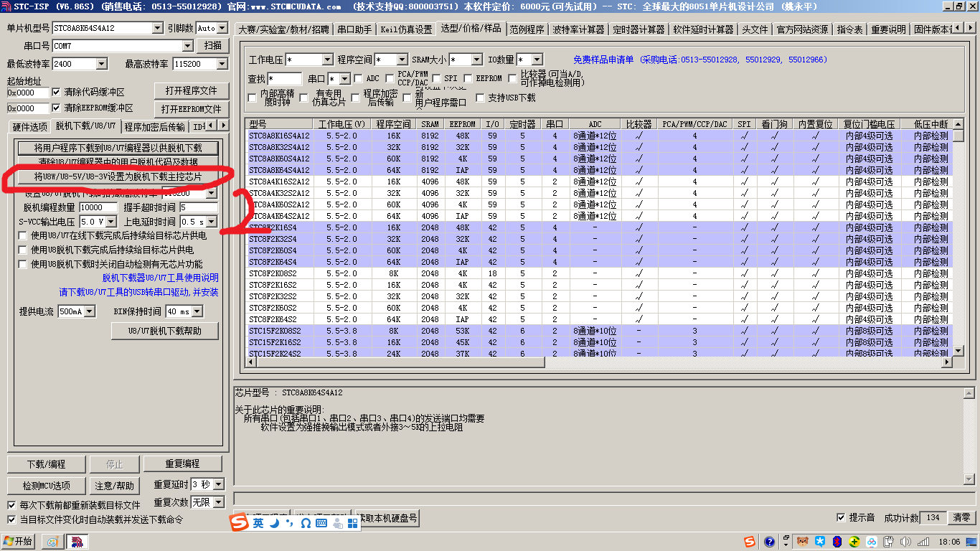The height and width of the screenshot is (551, 980).
Task: Click the bear tray icon
Action: tap(803, 542)
